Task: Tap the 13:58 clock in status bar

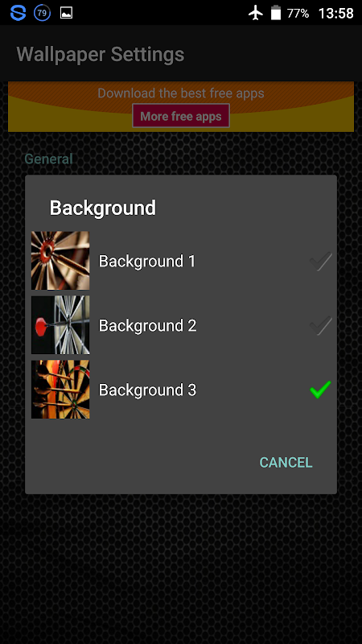Action: pos(335,13)
